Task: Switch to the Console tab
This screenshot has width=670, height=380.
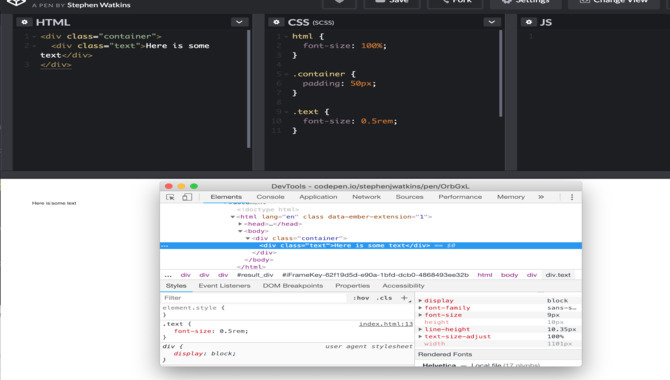Action: [270, 197]
